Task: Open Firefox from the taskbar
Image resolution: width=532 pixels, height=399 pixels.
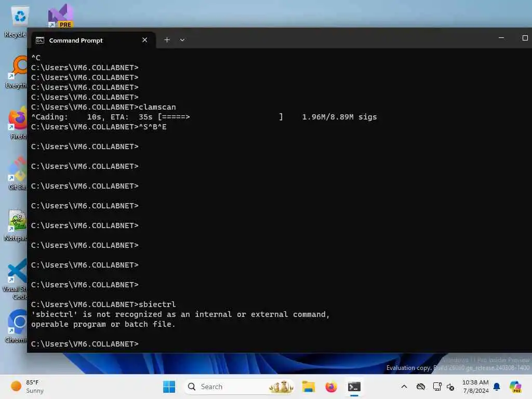Action: [x=331, y=387]
